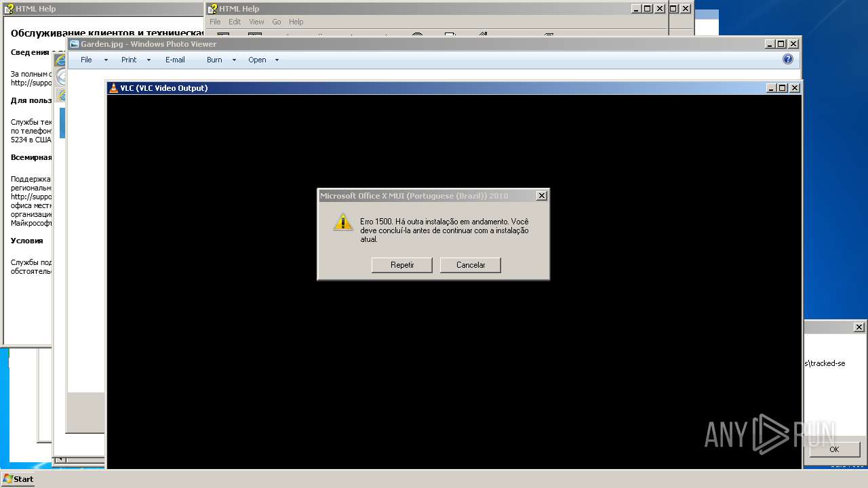Open the Burn dropdown in Photo Viewer
This screenshot has height=488, width=868.
[221, 60]
